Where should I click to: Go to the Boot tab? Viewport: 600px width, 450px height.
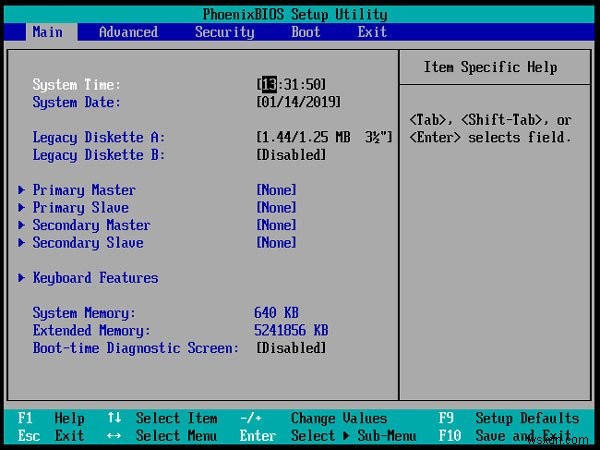click(305, 32)
